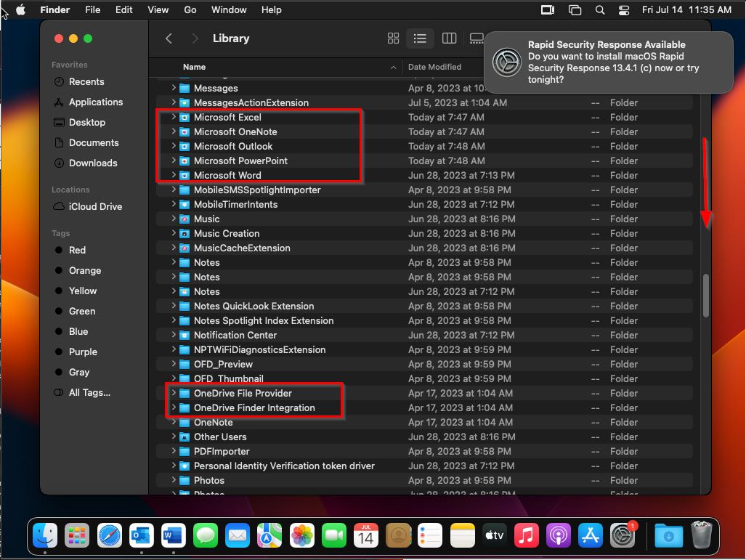Viewport: 746px width, 560px height.
Task: Go back in Finder history
Action: point(169,38)
